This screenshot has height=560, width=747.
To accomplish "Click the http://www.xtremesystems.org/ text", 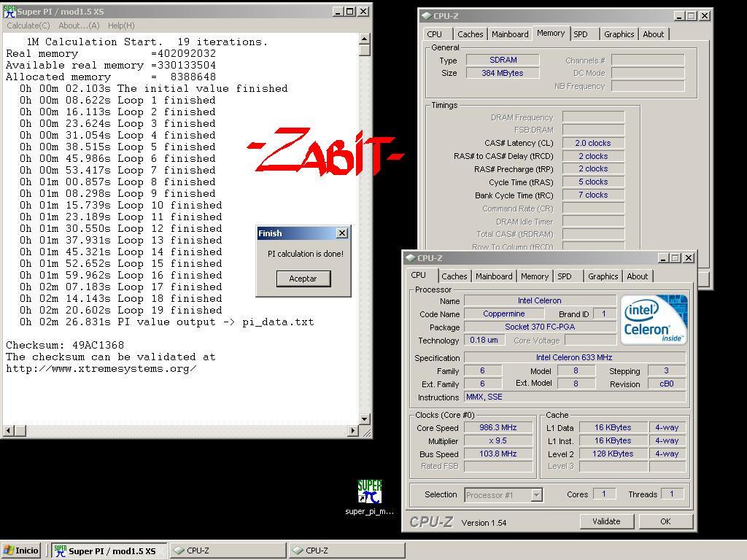I will point(101,368).
